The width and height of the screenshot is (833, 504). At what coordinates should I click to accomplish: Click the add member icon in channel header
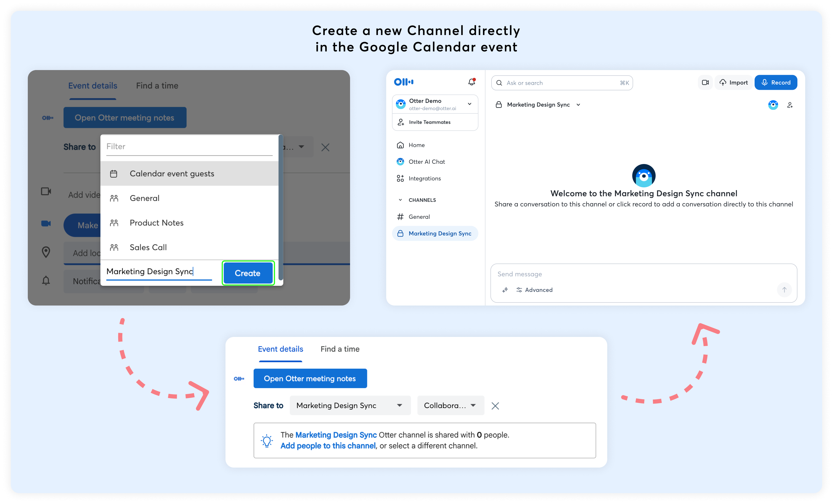790,105
